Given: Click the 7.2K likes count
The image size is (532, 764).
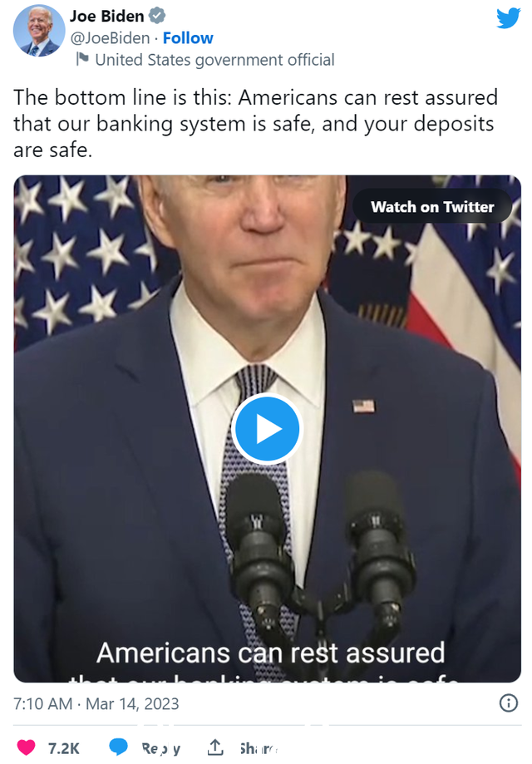Looking at the screenshot, I should [x=63, y=748].
